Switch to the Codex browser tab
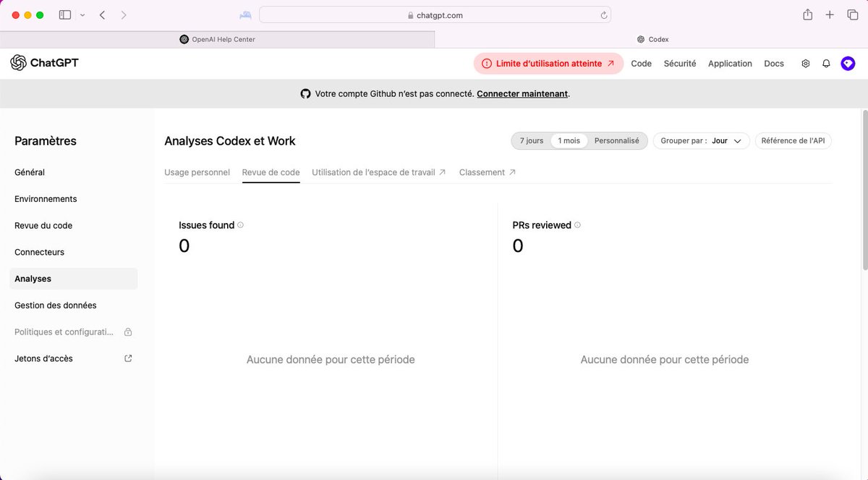 652,40
